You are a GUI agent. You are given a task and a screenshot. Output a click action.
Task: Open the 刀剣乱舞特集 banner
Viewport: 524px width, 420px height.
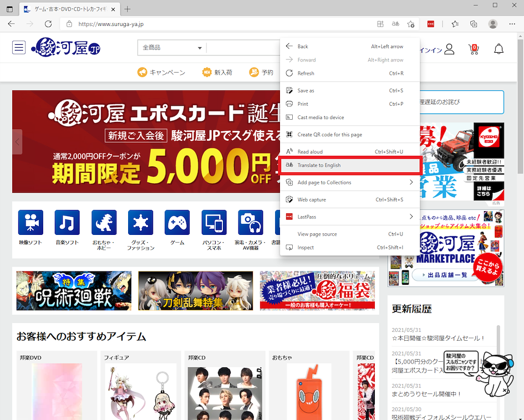coord(196,291)
